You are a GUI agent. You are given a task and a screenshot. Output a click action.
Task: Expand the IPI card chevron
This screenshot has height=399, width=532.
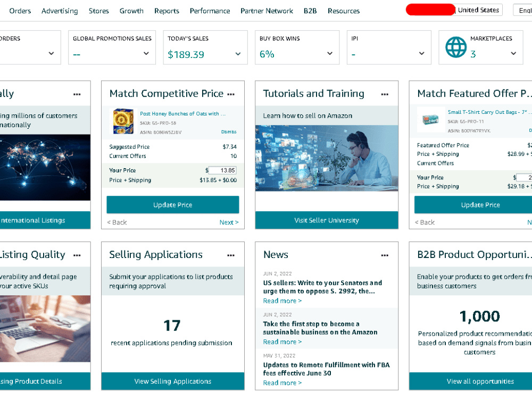(422, 53)
